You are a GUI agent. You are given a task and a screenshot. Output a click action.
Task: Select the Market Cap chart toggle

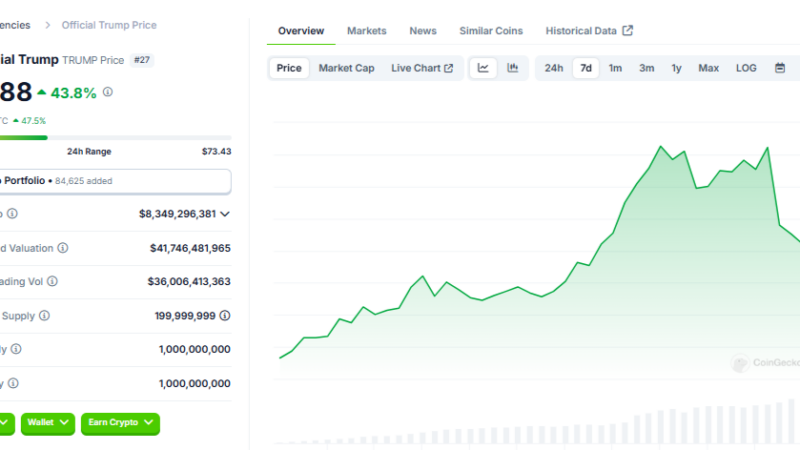coord(346,68)
